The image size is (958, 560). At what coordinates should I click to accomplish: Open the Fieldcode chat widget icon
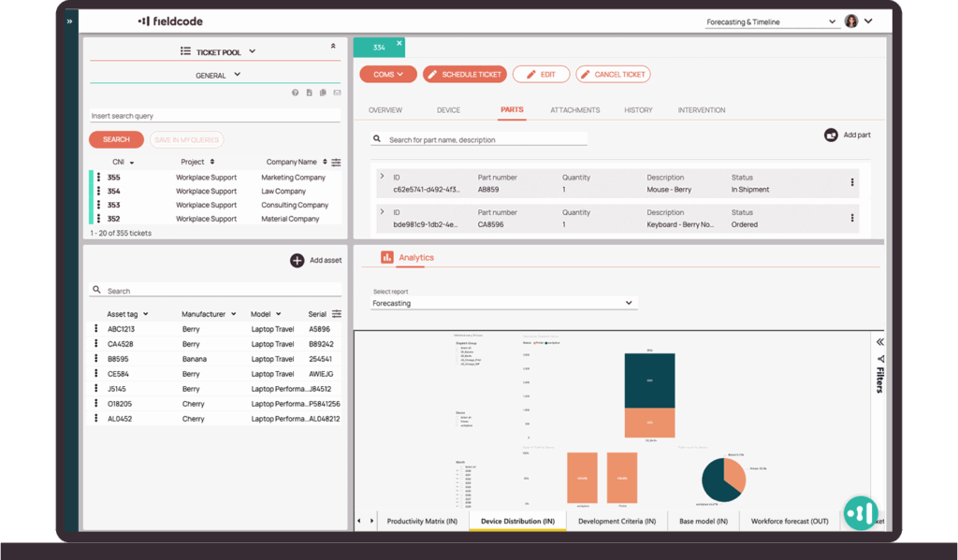[x=860, y=511]
